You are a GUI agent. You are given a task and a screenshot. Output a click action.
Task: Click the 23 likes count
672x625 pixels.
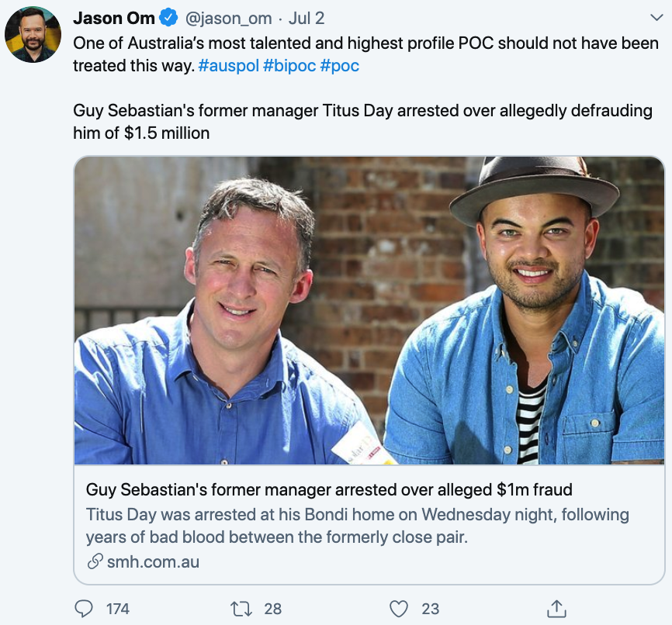(430, 609)
